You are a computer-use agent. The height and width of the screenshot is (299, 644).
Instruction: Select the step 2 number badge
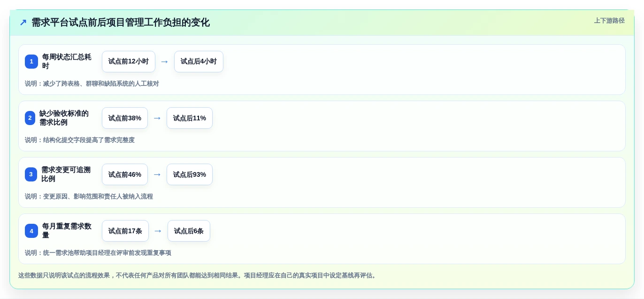30,118
